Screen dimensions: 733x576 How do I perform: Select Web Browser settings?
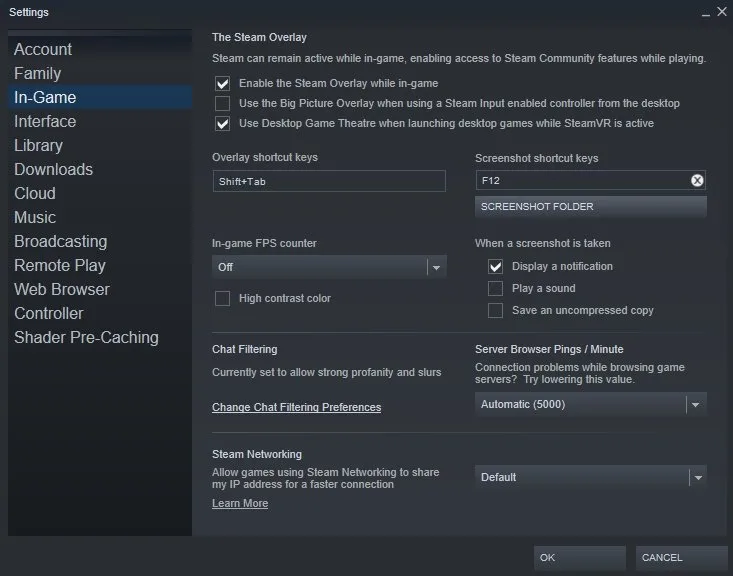pyautogui.click(x=100, y=289)
